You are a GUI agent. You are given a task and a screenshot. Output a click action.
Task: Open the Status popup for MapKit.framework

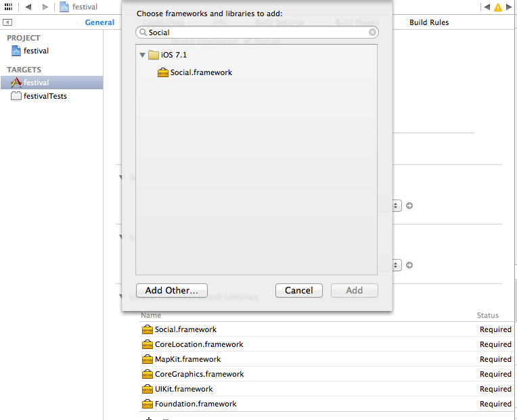[495, 359]
